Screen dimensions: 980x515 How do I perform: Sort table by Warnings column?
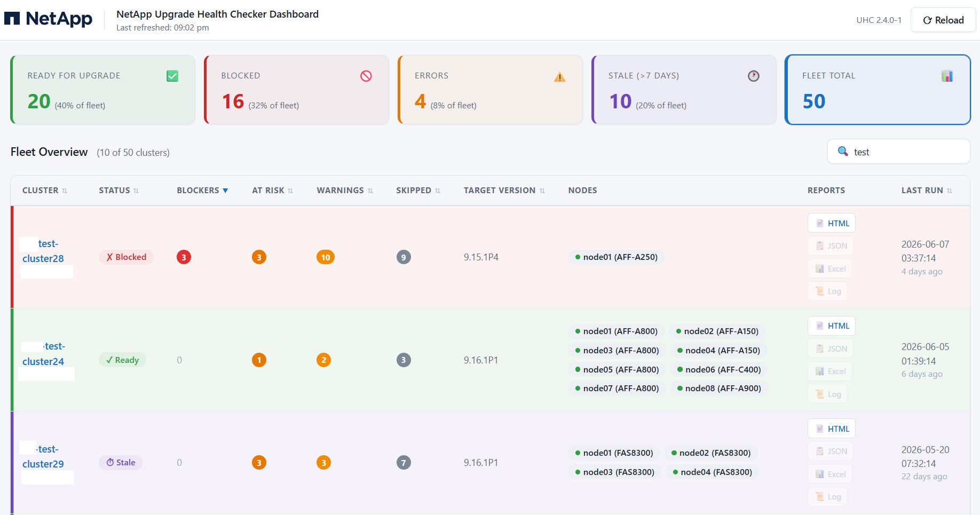pyautogui.click(x=345, y=191)
